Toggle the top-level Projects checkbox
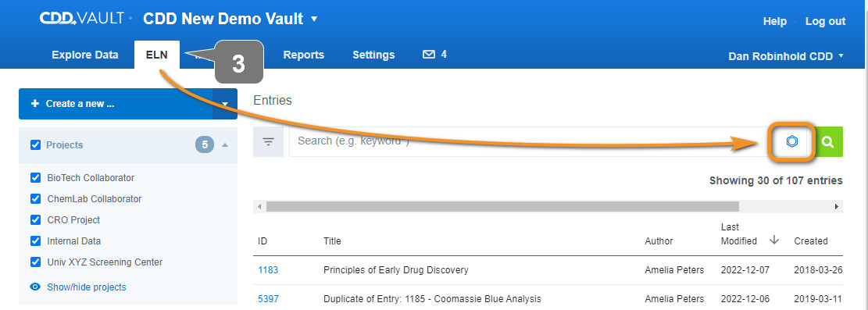The width and height of the screenshot is (868, 310). (x=35, y=144)
